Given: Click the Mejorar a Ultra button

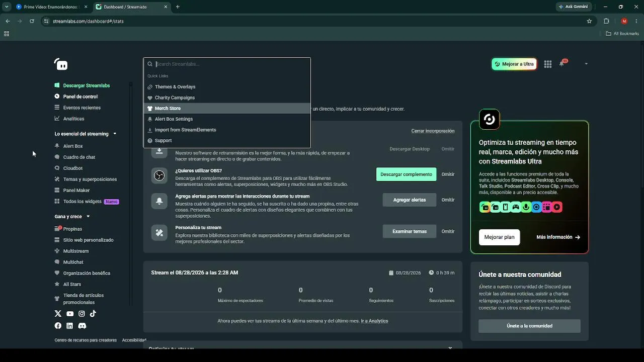Looking at the screenshot, I should pos(514,64).
